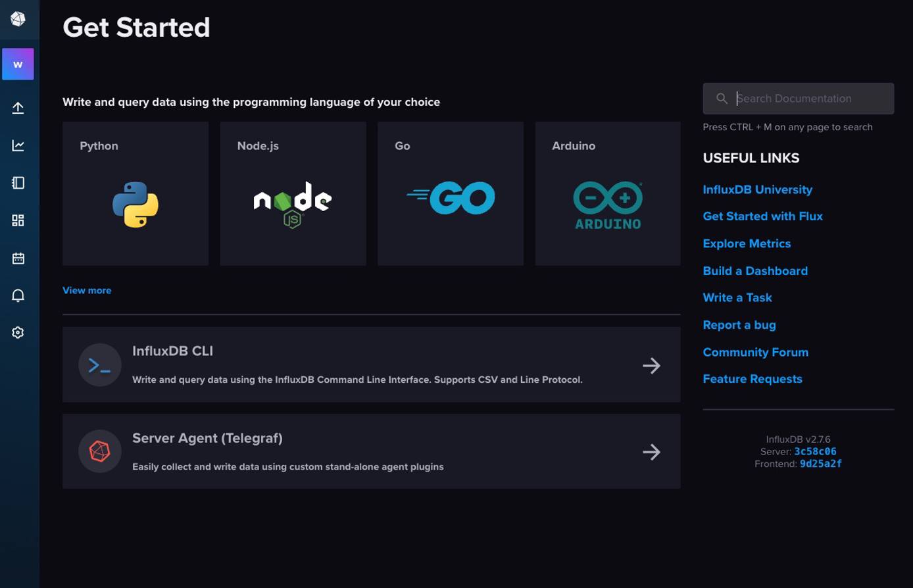Click the Search Documentation field

click(x=798, y=98)
